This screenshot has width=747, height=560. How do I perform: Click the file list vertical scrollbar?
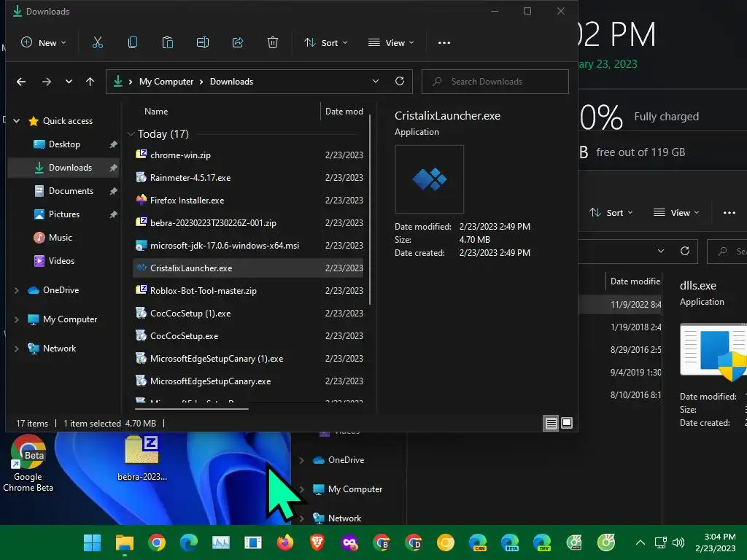tap(370, 209)
